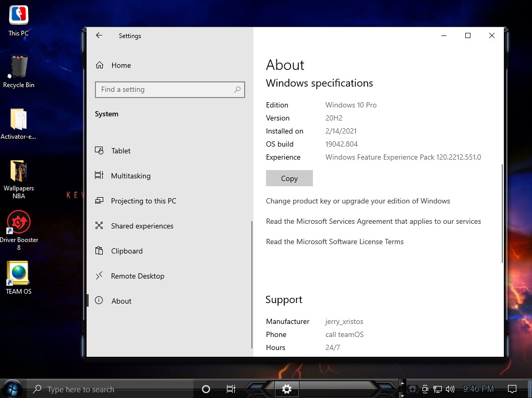Click the Support section heading
Screen dimensions: 532x398
(x=284, y=299)
